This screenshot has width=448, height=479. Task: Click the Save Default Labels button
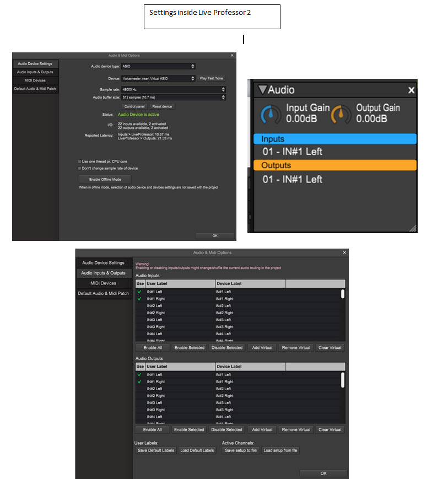156,450
